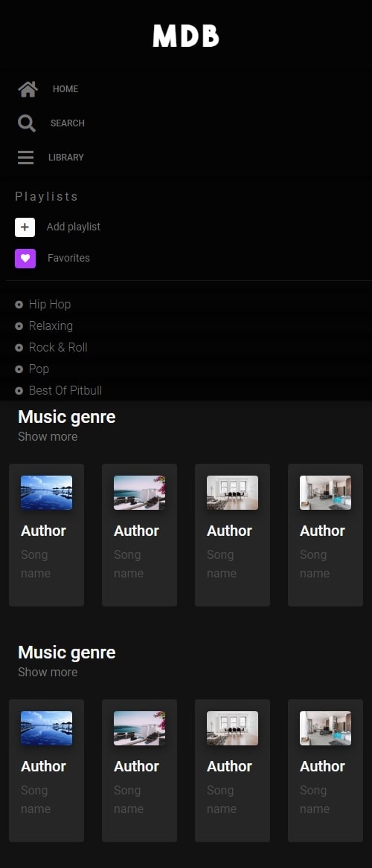The width and height of the screenshot is (372, 868).
Task: Click the Add playlist label
Action: point(73,227)
